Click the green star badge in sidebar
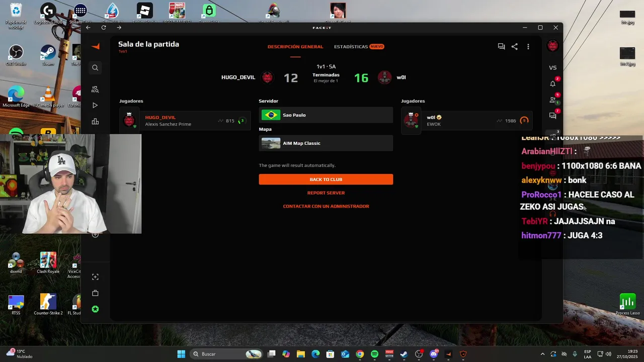The width and height of the screenshot is (644, 362). 95,309
